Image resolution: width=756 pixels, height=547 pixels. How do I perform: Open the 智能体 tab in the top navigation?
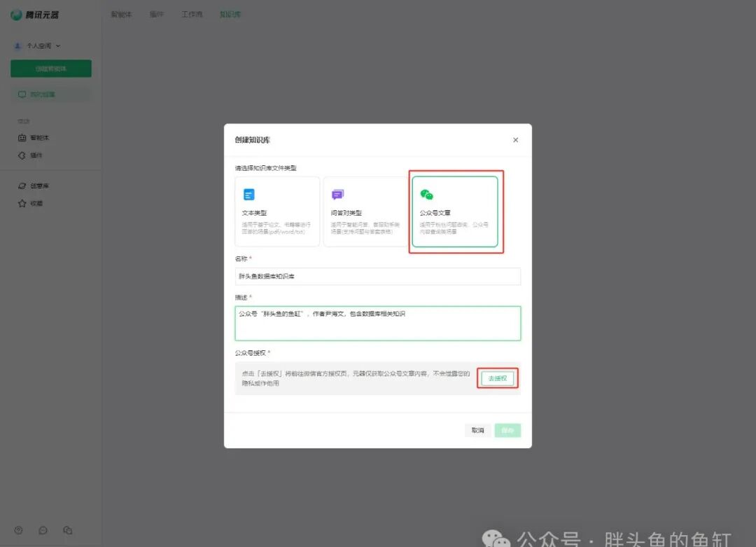[121, 15]
